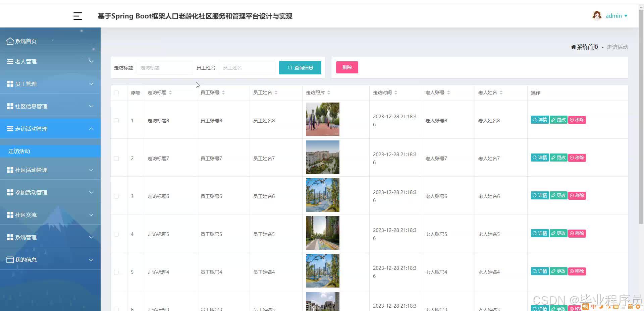Sort by 走访照片 column arrows
The width and height of the screenshot is (644, 311).
point(329,92)
